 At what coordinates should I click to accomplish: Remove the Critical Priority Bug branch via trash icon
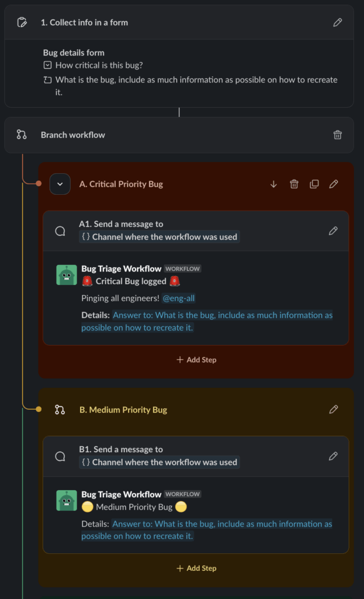(x=294, y=184)
